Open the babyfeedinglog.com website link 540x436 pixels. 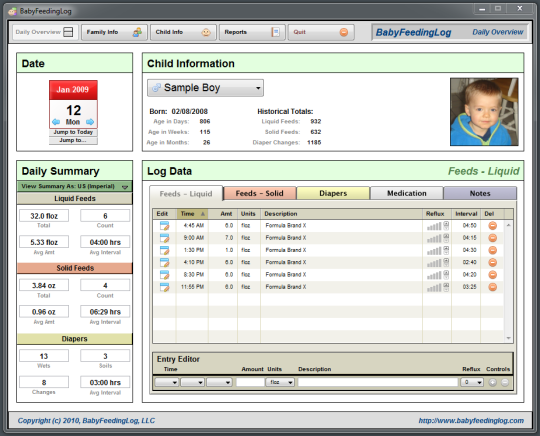coord(471,421)
